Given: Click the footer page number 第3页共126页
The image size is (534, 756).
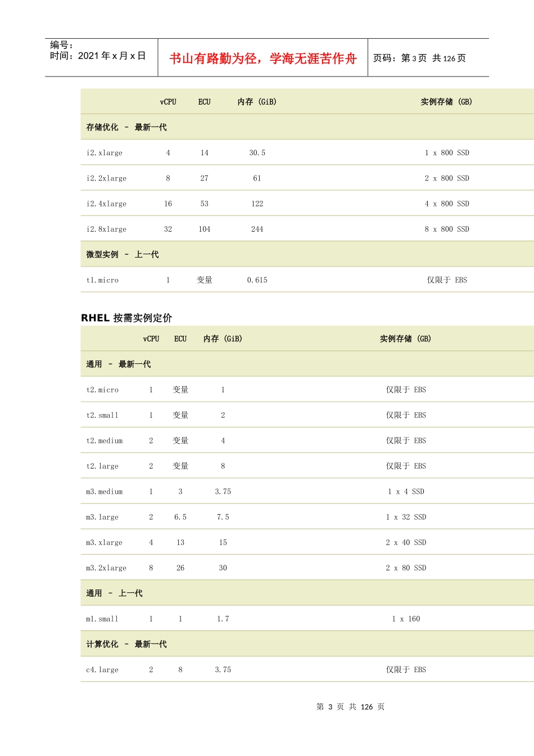Looking at the screenshot, I should coord(351,707).
